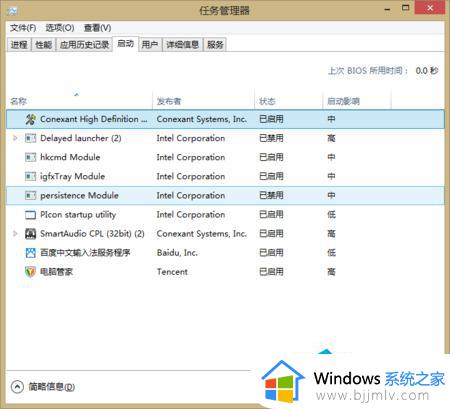Click the 低 impact value for PIcon utility
450x409 pixels.
pos(331,215)
